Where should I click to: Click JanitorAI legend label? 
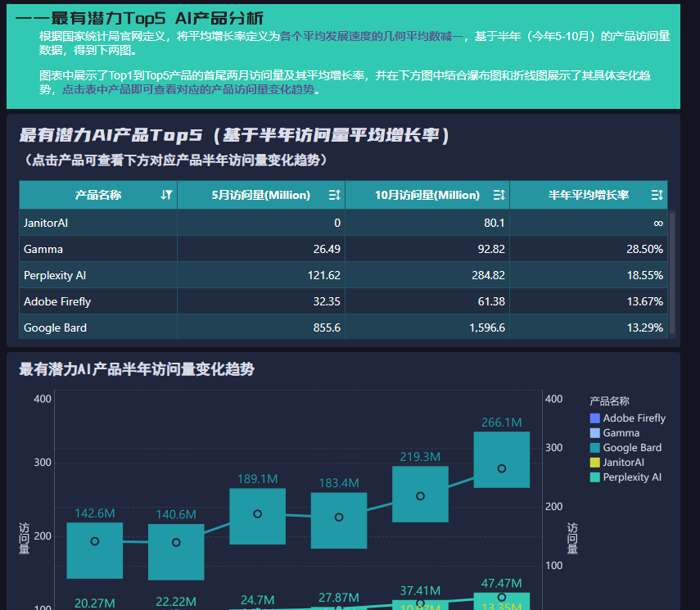[x=623, y=462]
